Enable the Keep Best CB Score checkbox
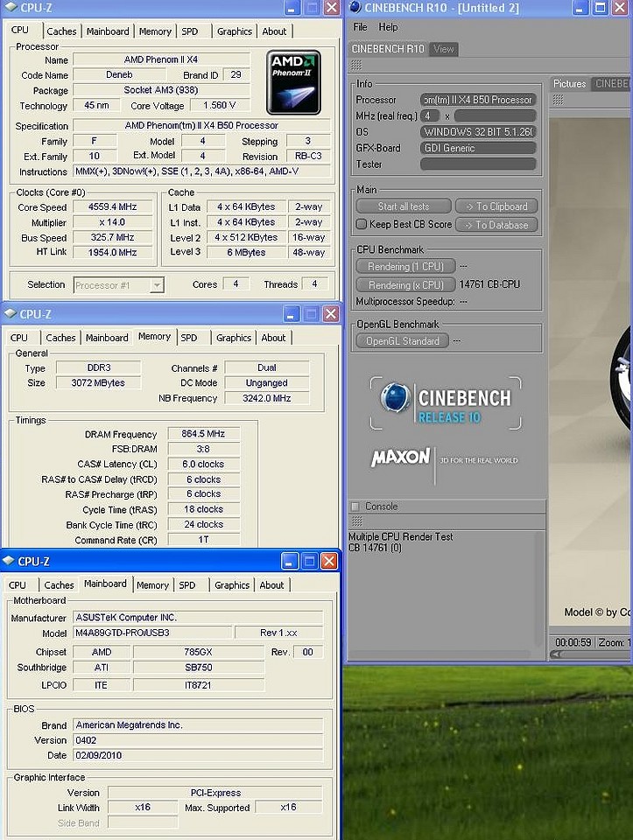 pos(361,225)
